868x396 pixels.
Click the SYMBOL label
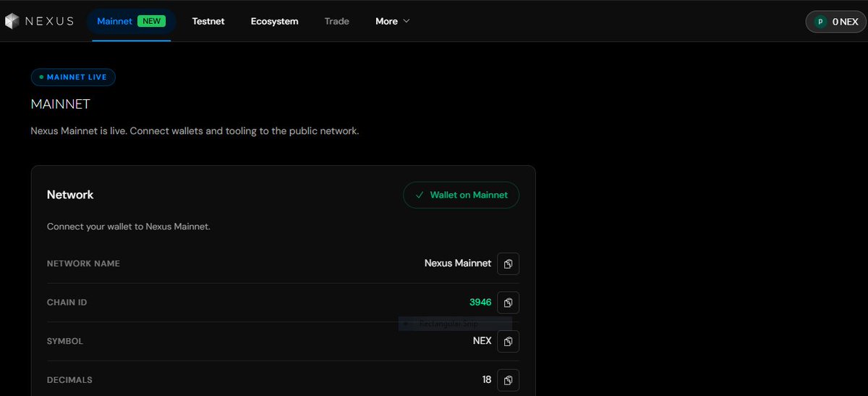point(65,341)
